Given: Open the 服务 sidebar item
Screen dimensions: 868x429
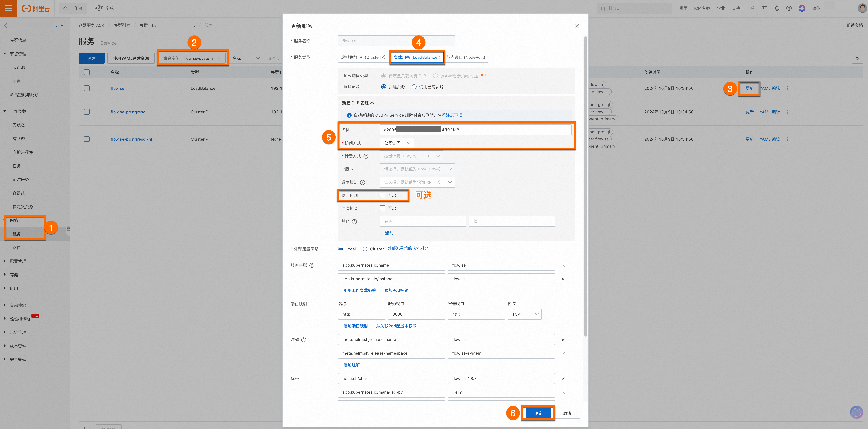Looking at the screenshot, I should [x=17, y=234].
